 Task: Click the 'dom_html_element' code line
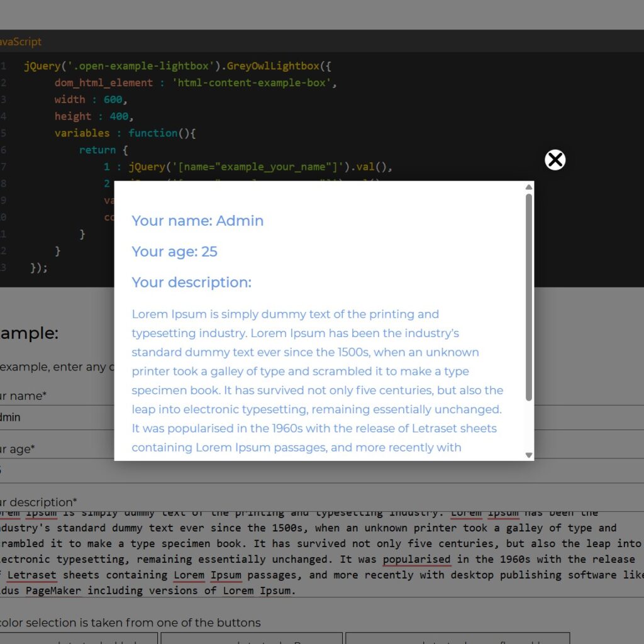coord(196,82)
